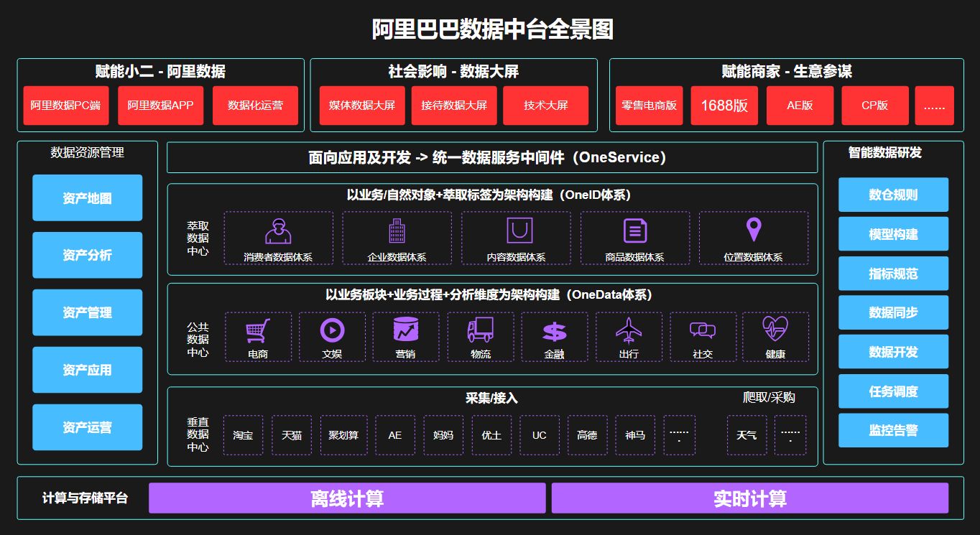This screenshot has height=535, width=980.
Task: Select the airplane 出行 icon
Action: pyautogui.click(x=629, y=330)
